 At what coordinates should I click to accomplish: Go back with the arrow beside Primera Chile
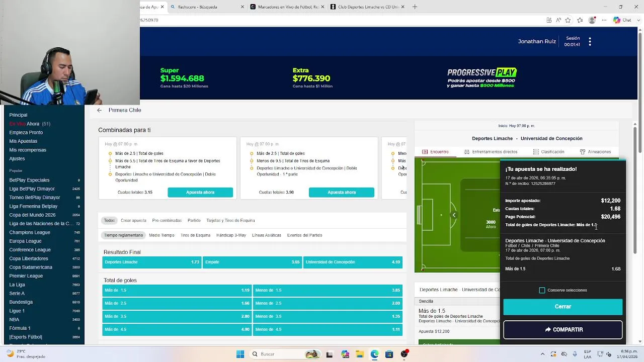[99, 110]
